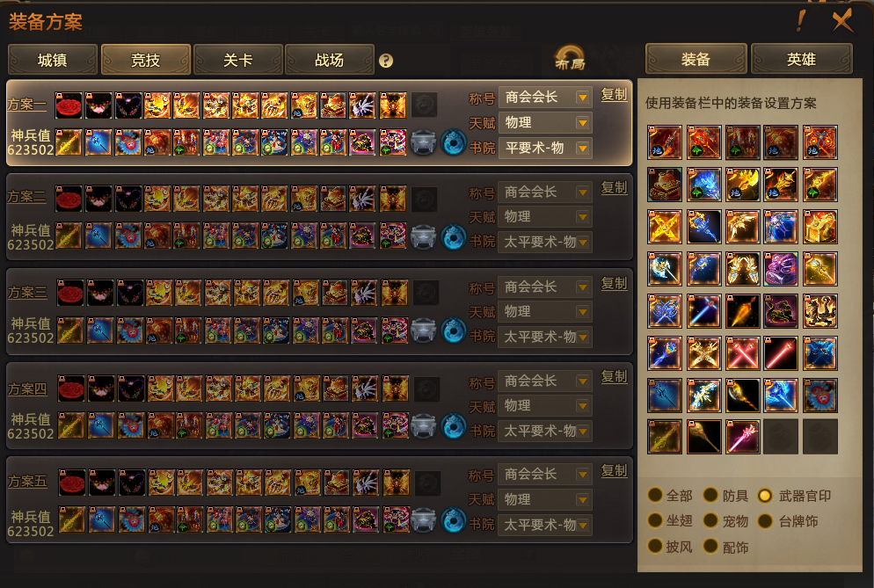The width and height of the screenshot is (874, 588).
Task: Click the red round seal icon in 方案一
Action: pyautogui.click(x=69, y=105)
